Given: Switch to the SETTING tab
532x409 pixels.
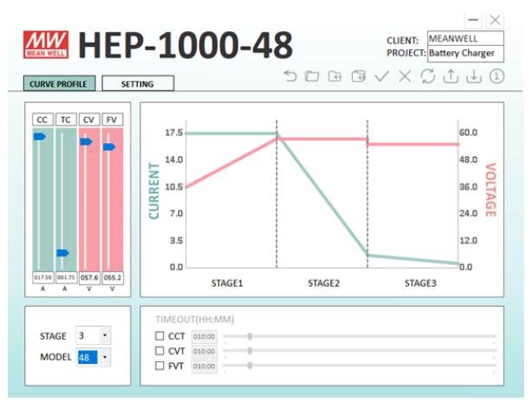Looking at the screenshot, I should click(138, 83).
